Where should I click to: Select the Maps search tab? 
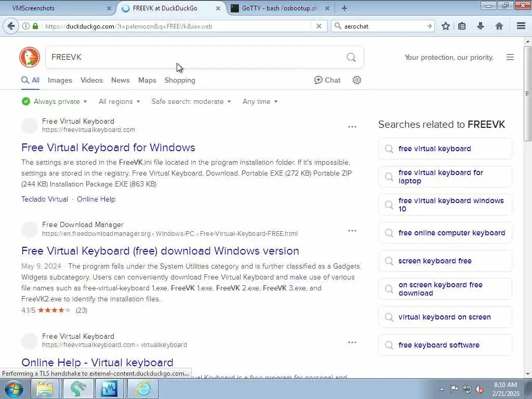tap(147, 80)
